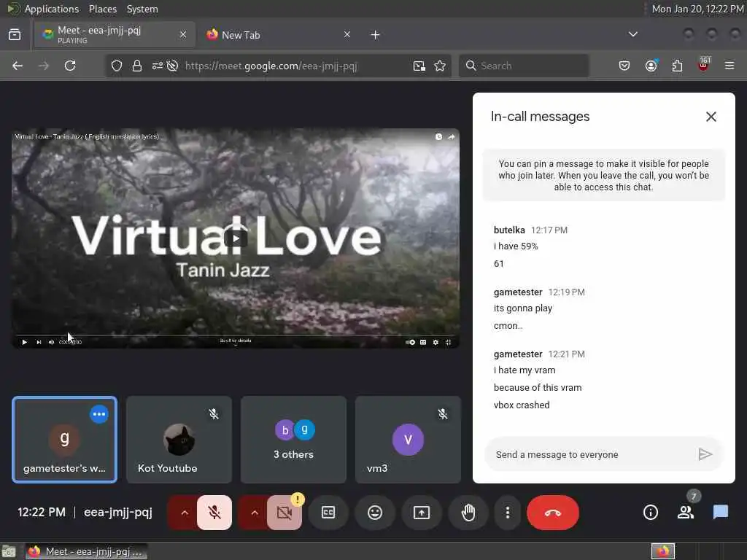Open the Firefox hamburger menu
Image resolution: width=747 pixels, height=560 pixels.
[x=729, y=66]
